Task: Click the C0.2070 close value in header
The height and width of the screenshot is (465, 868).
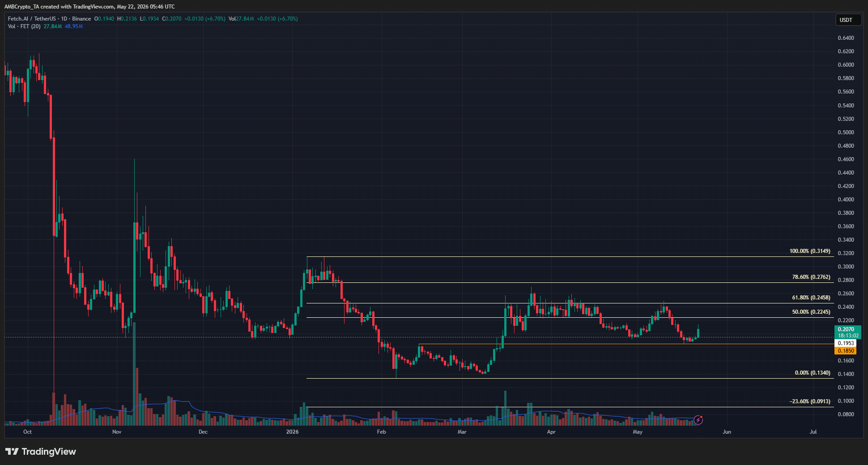Action: point(172,19)
